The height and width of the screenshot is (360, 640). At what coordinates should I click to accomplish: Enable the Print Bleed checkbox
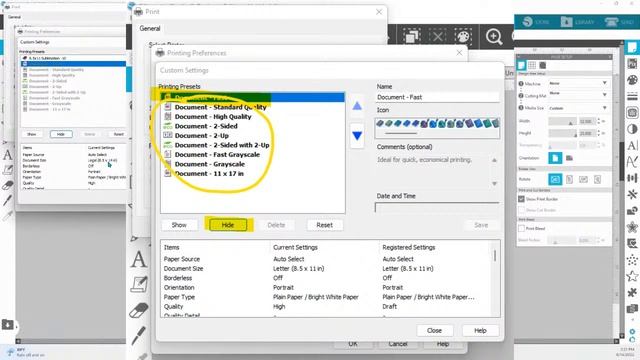pyautogui.click(x=521, y=229)
